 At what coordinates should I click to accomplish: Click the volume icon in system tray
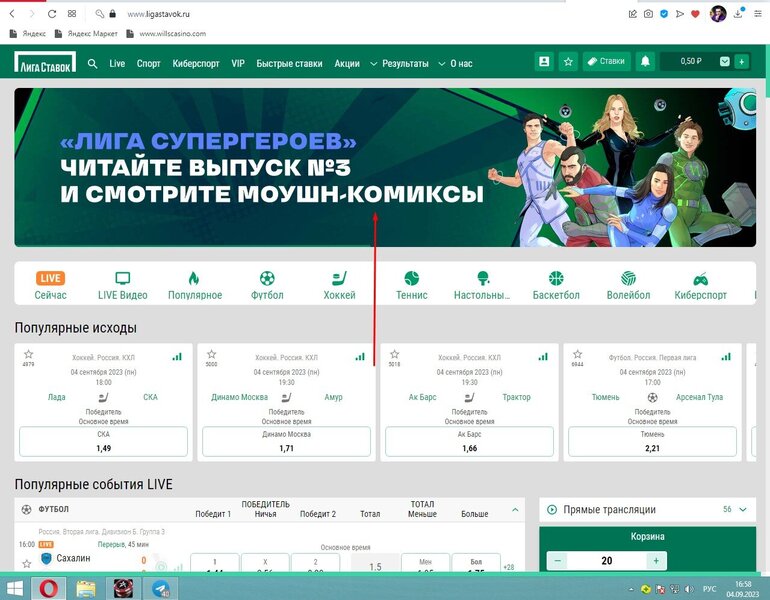(690, 589)
